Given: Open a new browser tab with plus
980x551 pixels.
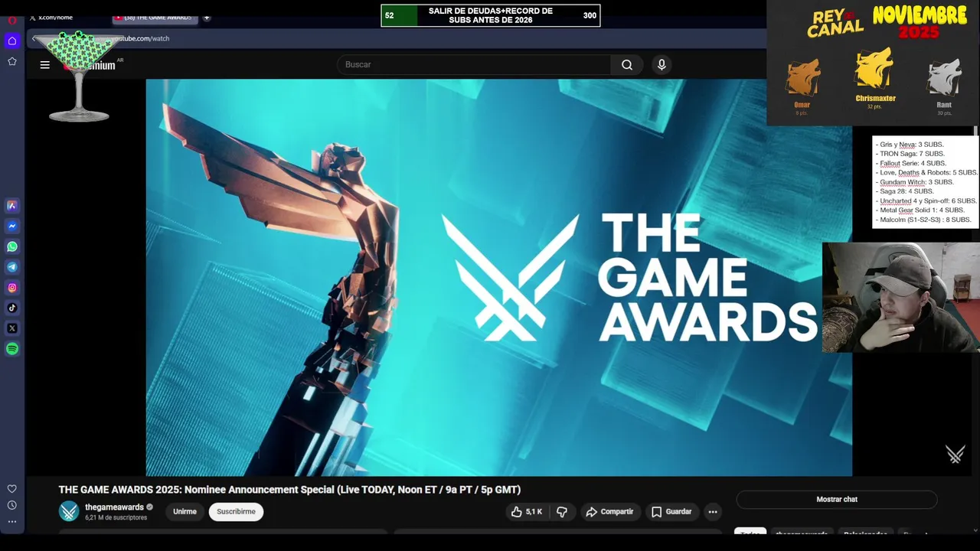Looking at the screenshot, I should click(207, 17).
